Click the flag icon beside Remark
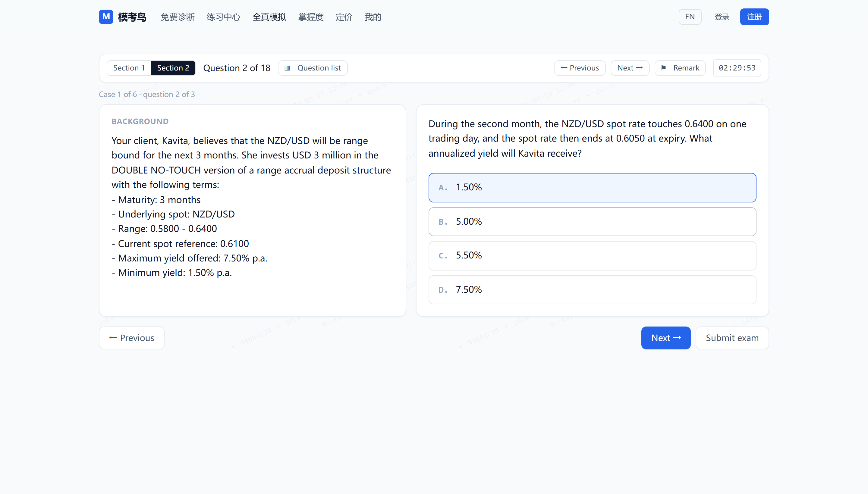The width and height of the screenshot is (868, 494). pos(664,68)
